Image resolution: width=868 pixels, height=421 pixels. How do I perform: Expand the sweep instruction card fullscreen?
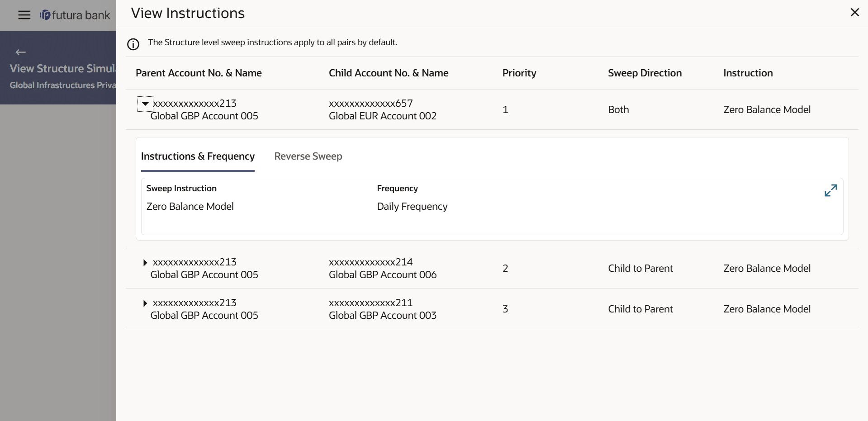click(830, 190)
